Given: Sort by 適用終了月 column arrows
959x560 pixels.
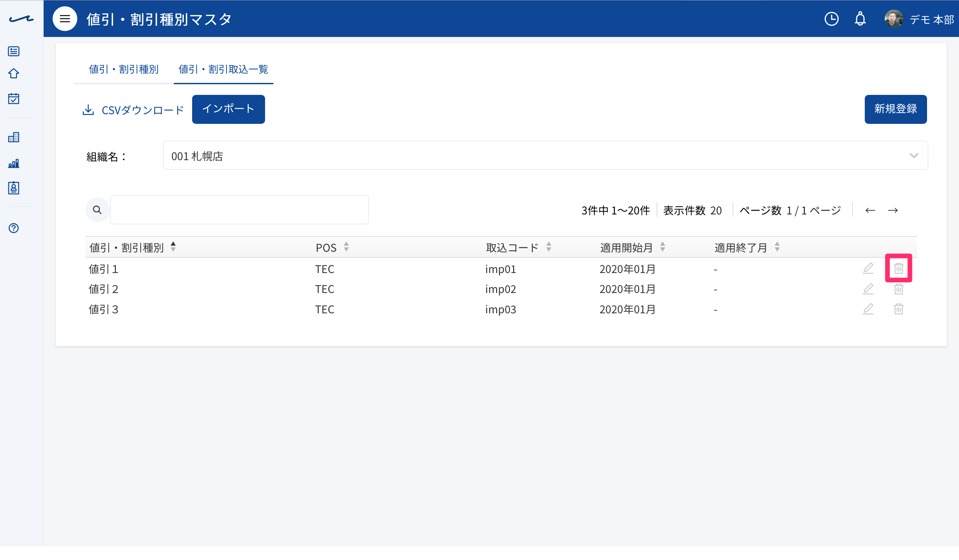Looking at the screenshot, I should pyautogui.click(x=777, y=247).
